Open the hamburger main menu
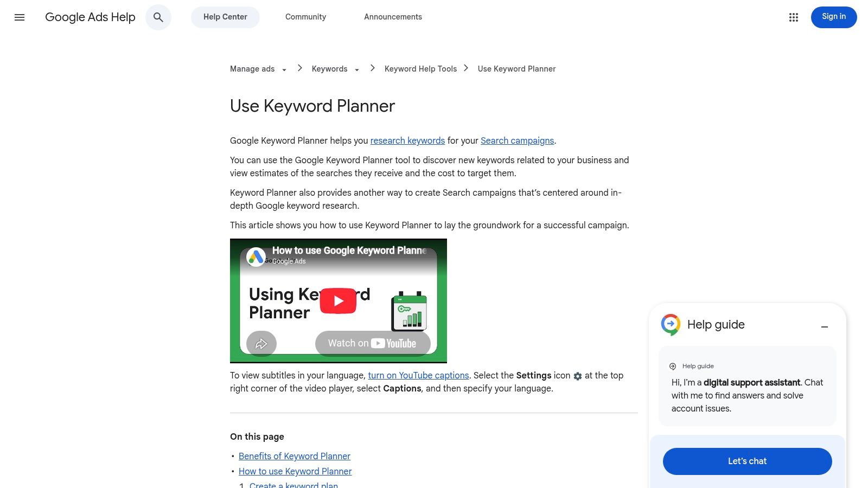Screen dimensions: 868x488 [x=20, y=17]
